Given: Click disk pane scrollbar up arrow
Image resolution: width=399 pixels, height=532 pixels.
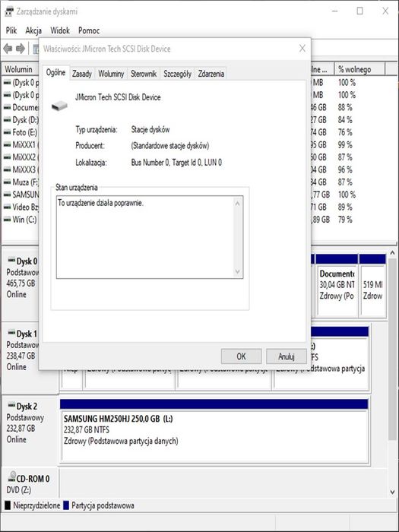Looking at the screenshot, I should [393, 253].
